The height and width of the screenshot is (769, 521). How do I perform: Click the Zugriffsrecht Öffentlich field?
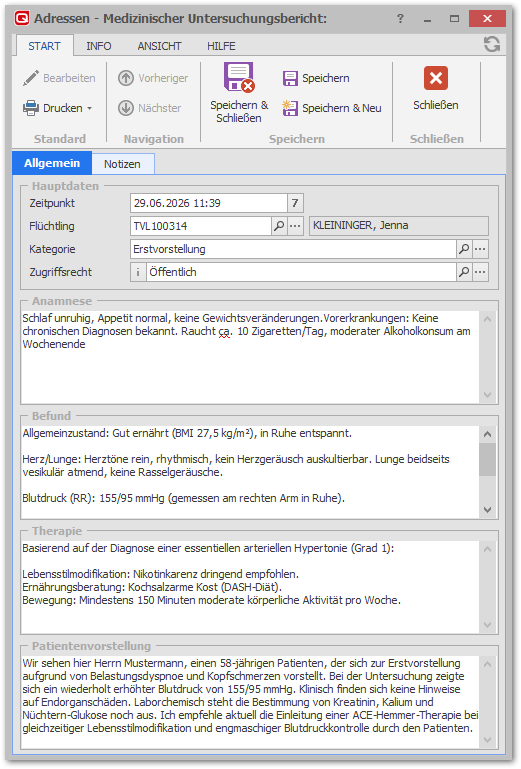(301, 272)
